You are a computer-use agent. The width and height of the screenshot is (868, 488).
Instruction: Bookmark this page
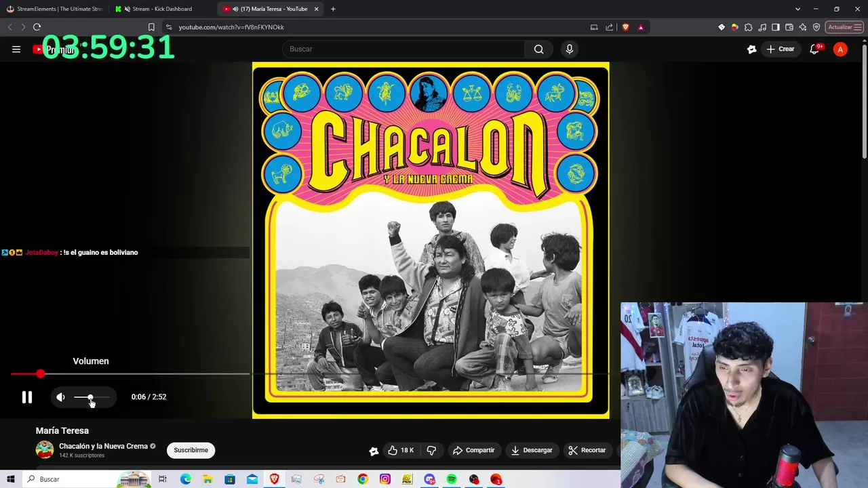(x=151, y=27)
